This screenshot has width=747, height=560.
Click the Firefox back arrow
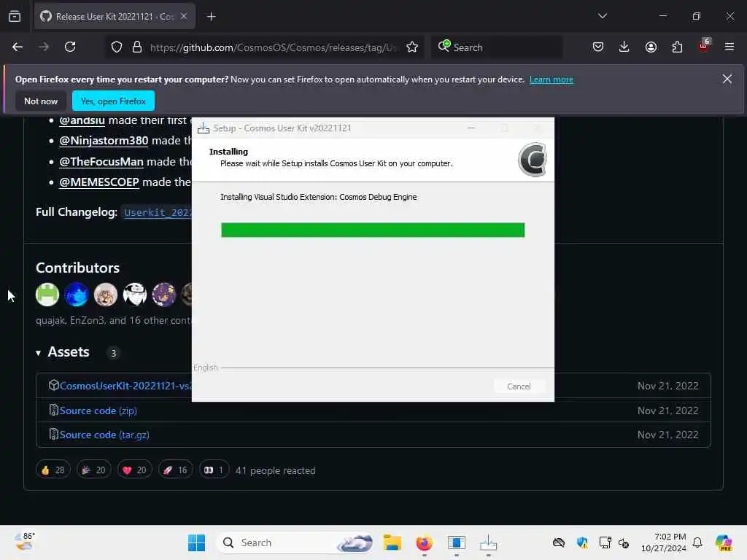click(18, 47)
